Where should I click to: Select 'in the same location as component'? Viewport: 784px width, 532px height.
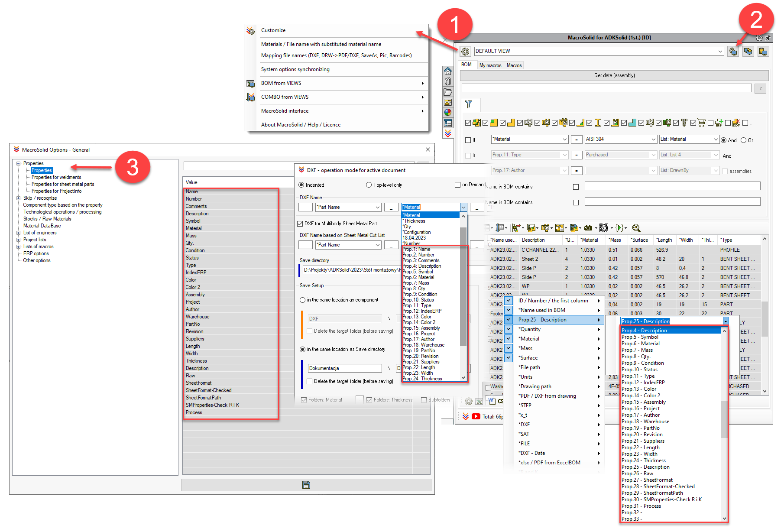pos(303,300)
